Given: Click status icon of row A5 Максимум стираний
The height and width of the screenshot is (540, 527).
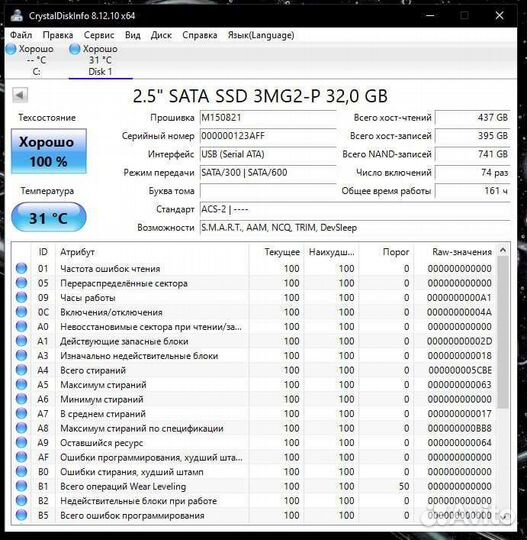Looking at the screenshot, I should pos(21,385).
